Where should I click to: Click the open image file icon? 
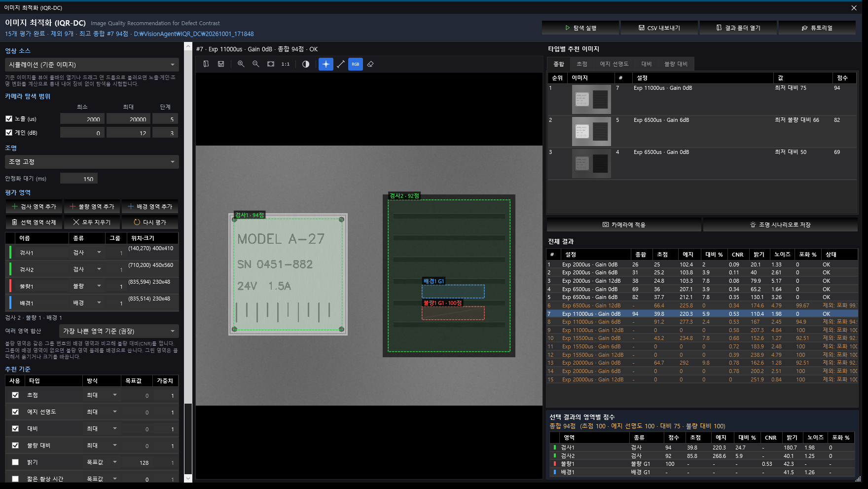pyautogui.click(x=206, y=64)
